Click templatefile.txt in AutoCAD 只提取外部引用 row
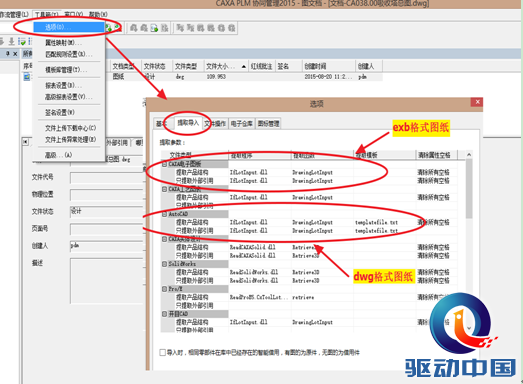The width and height of the screenshot is (523, 384). tap(376, 231)
